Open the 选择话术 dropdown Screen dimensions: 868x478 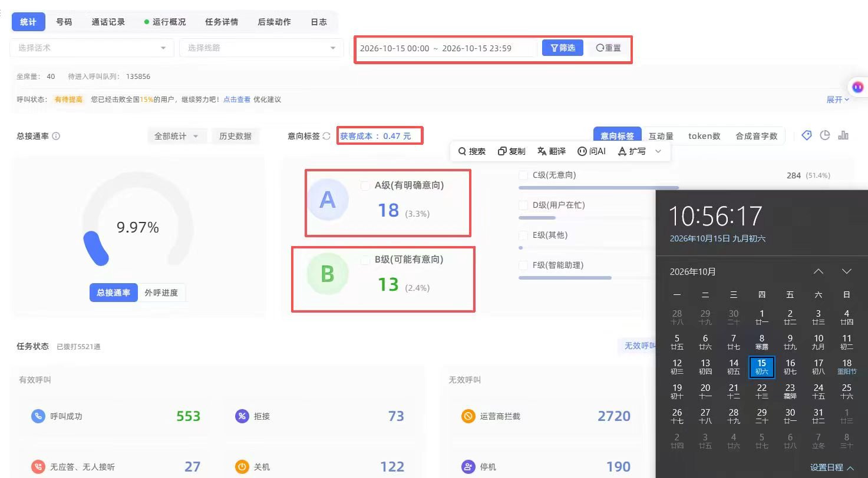point(92,48)
